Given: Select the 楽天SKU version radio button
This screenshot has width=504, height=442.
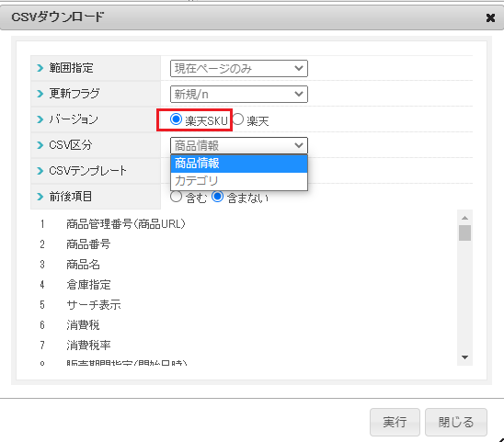Looking at the screenshot, I should click(176, 119).
